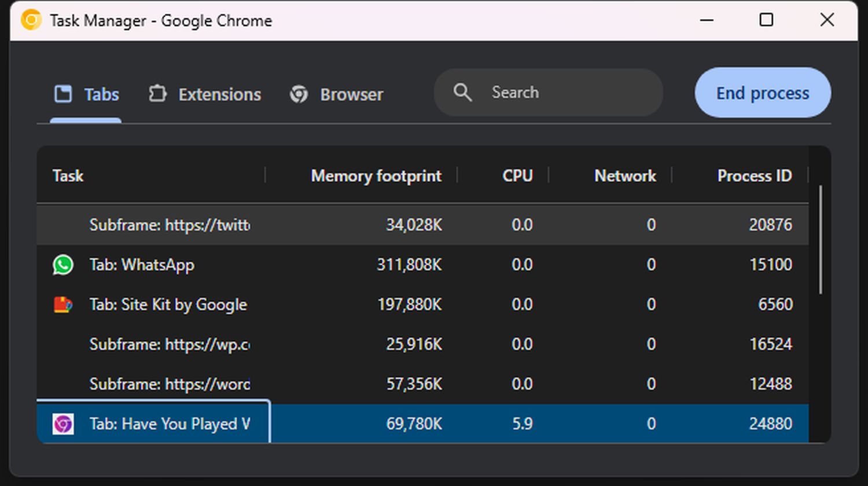Focus the Search input field
The image size is (868, 486).
point(567,93)
